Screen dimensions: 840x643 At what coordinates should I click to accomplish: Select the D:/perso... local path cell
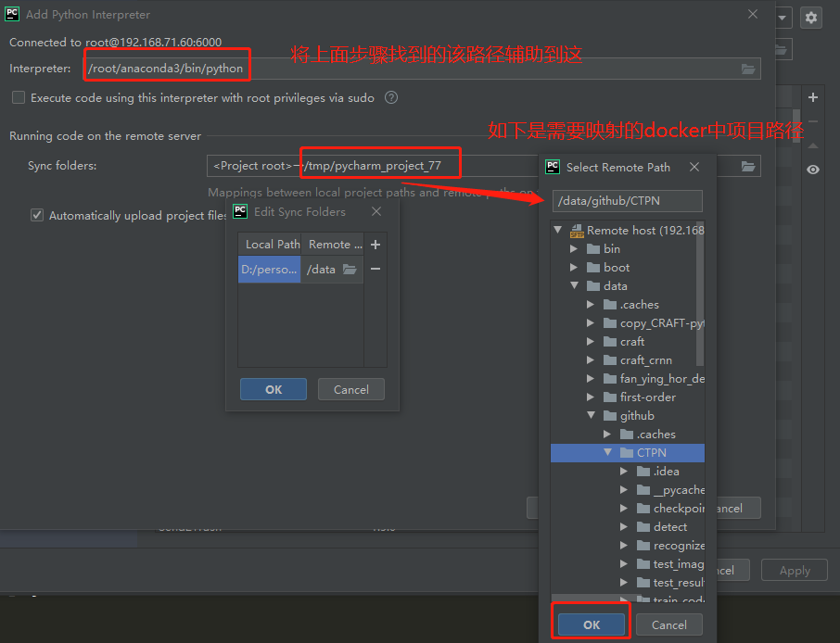[x=270, y=270]
